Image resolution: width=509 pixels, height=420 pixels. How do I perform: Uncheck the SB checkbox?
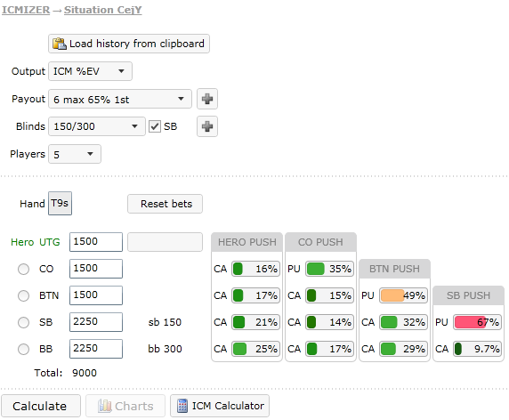click(155, 126)
